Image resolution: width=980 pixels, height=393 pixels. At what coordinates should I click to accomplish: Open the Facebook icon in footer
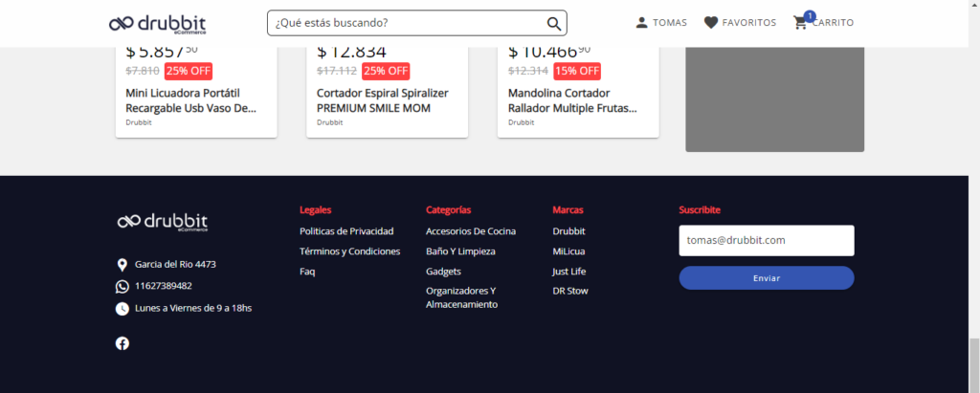122,343
